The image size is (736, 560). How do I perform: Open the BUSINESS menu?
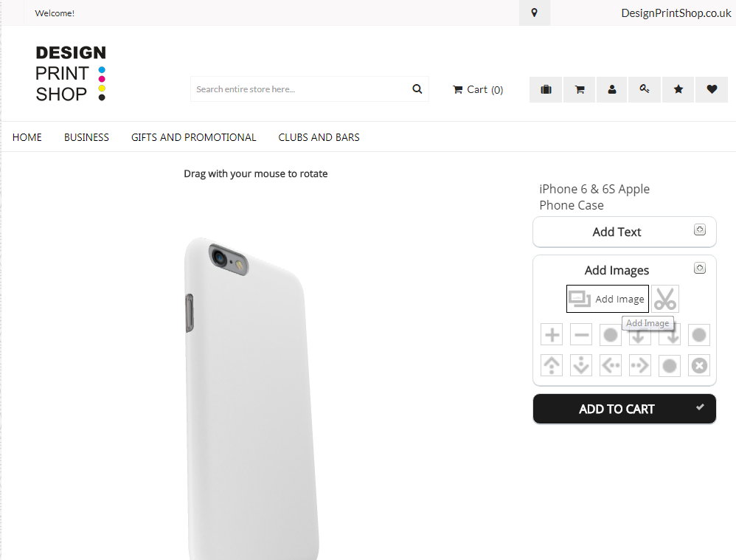(x=86, y=137)
